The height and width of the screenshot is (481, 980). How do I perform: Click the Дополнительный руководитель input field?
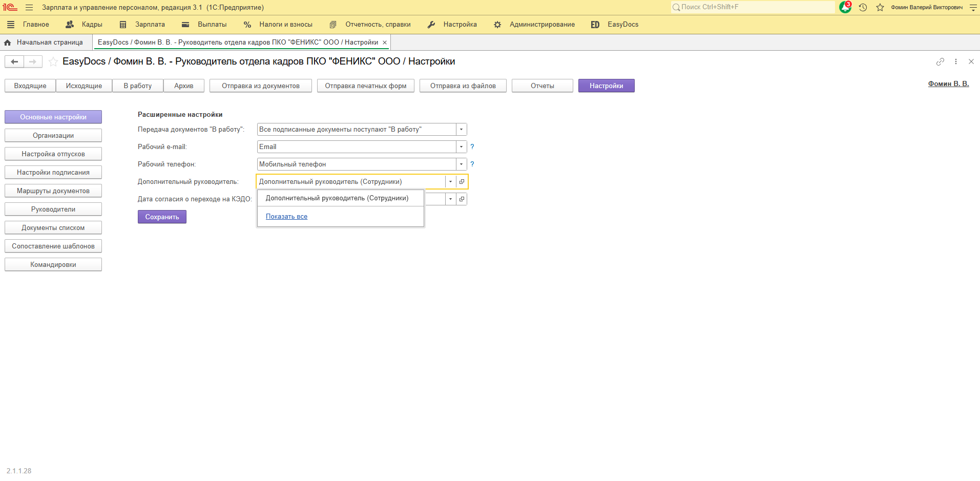(x=351, y=181)
